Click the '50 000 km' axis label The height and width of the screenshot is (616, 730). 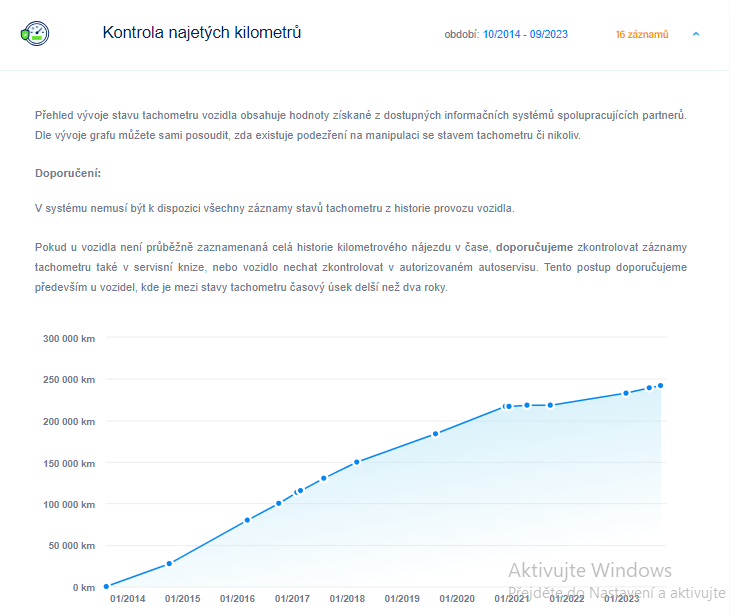[x=72, y=546]
